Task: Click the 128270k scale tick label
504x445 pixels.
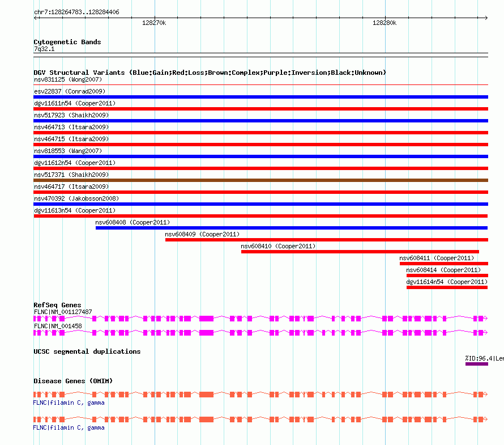Action: [154, 23]
